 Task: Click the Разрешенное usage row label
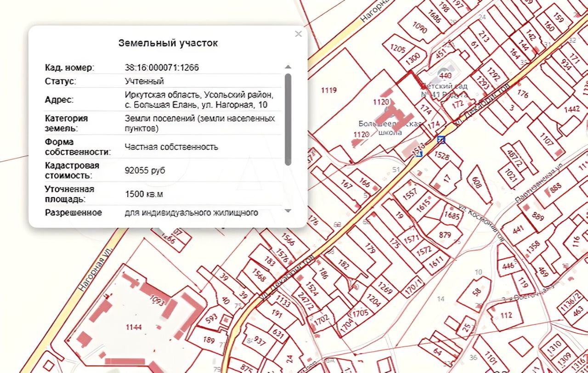click(73, 213)
